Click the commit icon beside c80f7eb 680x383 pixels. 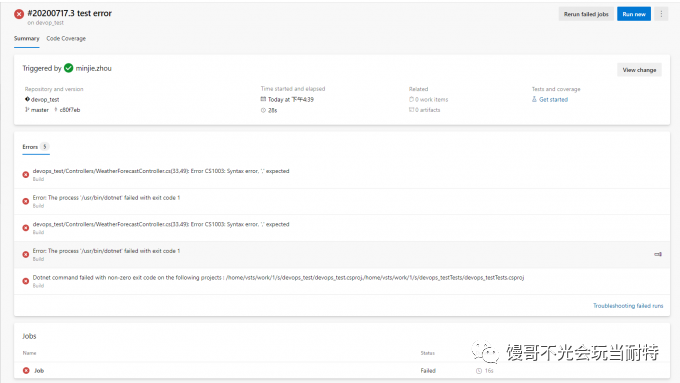(56, 110)
